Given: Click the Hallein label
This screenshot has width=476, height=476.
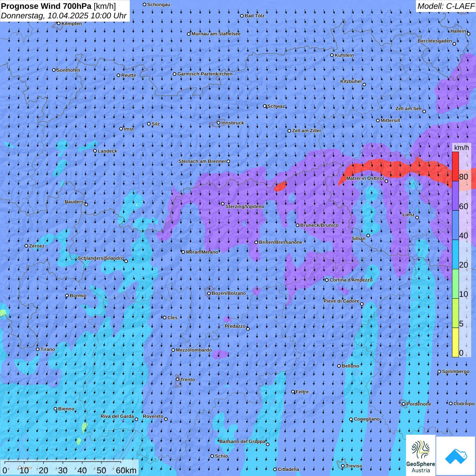Looking at the screenshot, I should coord(458,31).
